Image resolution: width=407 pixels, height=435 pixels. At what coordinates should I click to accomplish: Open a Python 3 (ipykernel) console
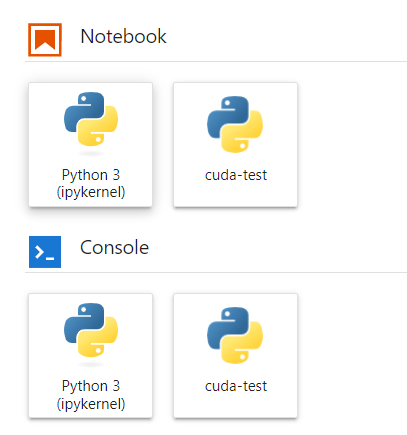[x=91, y=356]
